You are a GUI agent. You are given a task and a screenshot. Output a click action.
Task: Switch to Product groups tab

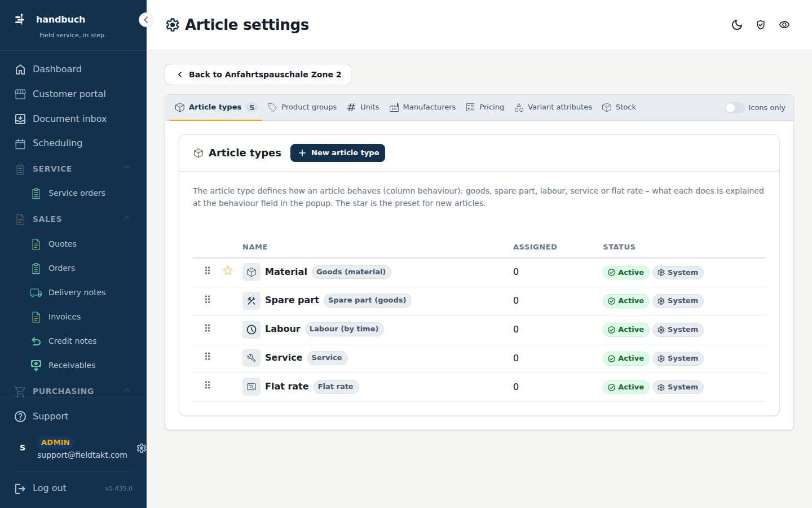[x=302, y=107]
